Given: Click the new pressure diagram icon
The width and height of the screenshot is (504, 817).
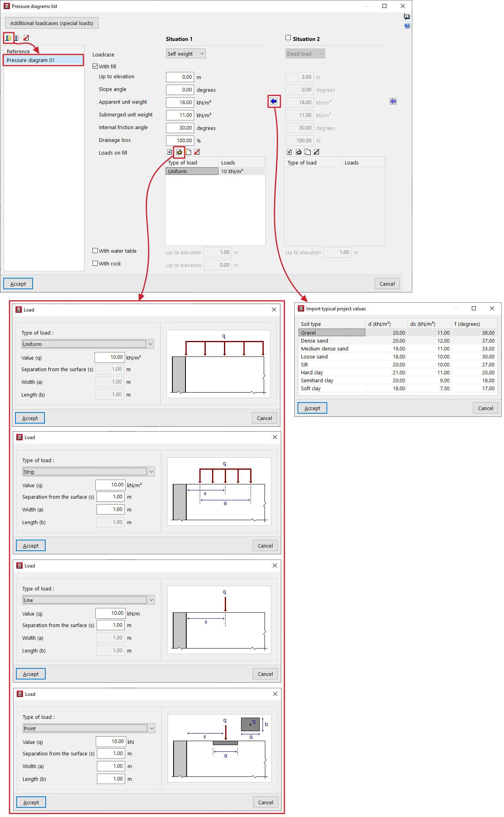Looking at the screenshot, I should click(x=8, y=38).
